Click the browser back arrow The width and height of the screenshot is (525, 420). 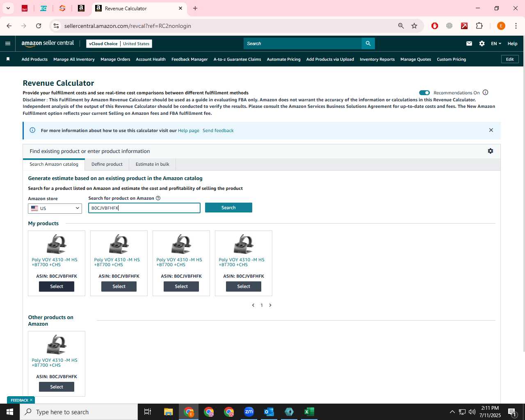point(9,26)
